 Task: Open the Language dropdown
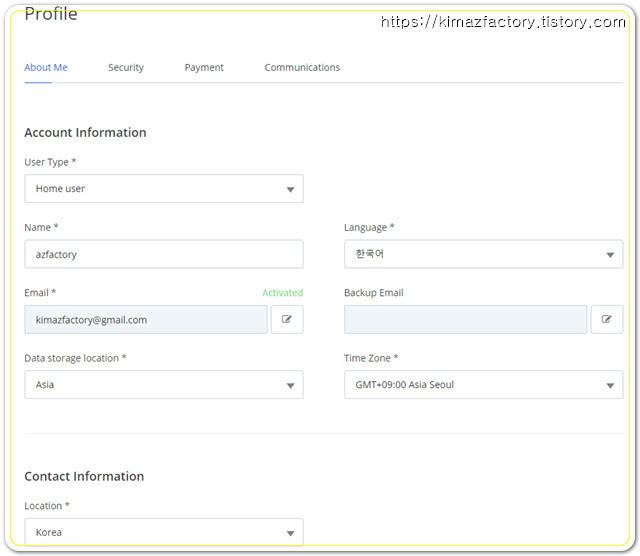[x=483, y=254]
